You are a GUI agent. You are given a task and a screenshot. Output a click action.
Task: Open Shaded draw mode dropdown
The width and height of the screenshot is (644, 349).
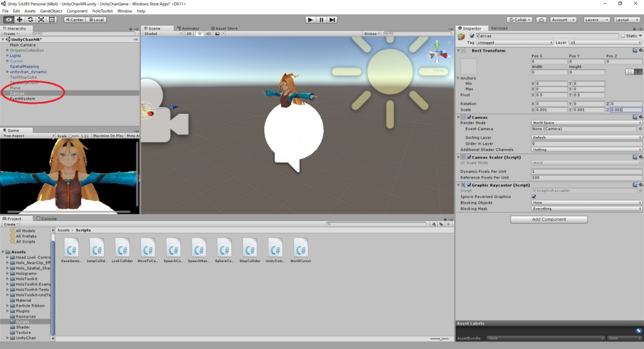click(162, 34)
